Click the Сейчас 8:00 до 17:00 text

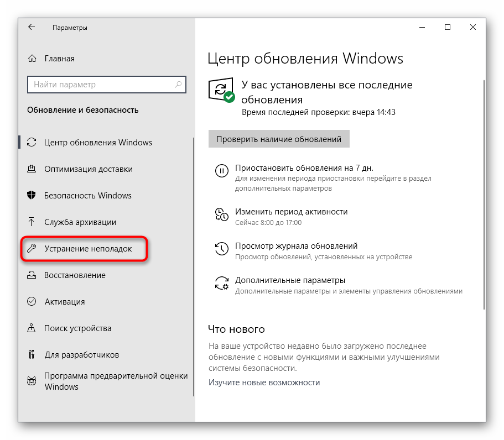268,223
